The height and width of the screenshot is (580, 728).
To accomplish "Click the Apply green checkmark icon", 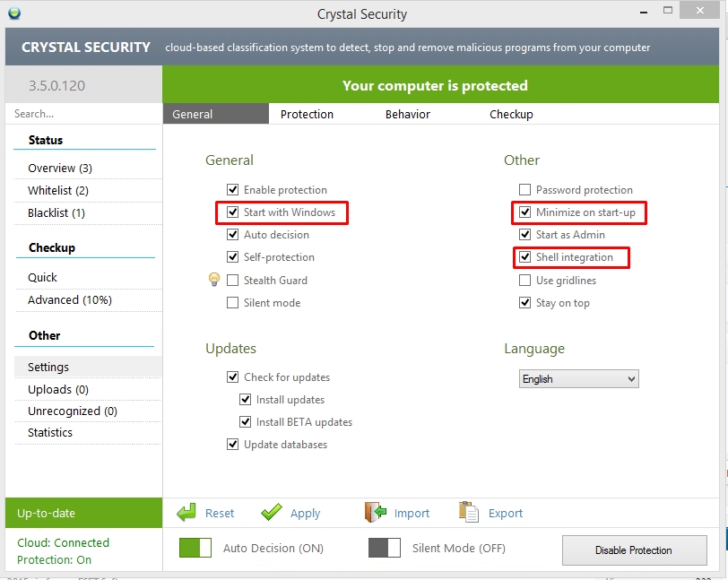I will point(271,512).
